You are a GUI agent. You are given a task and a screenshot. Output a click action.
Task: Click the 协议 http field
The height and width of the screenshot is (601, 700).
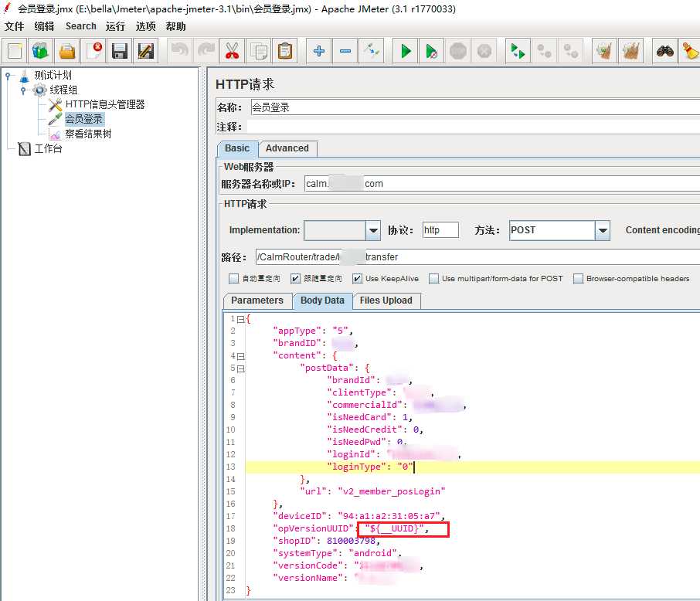coord(440,230)
